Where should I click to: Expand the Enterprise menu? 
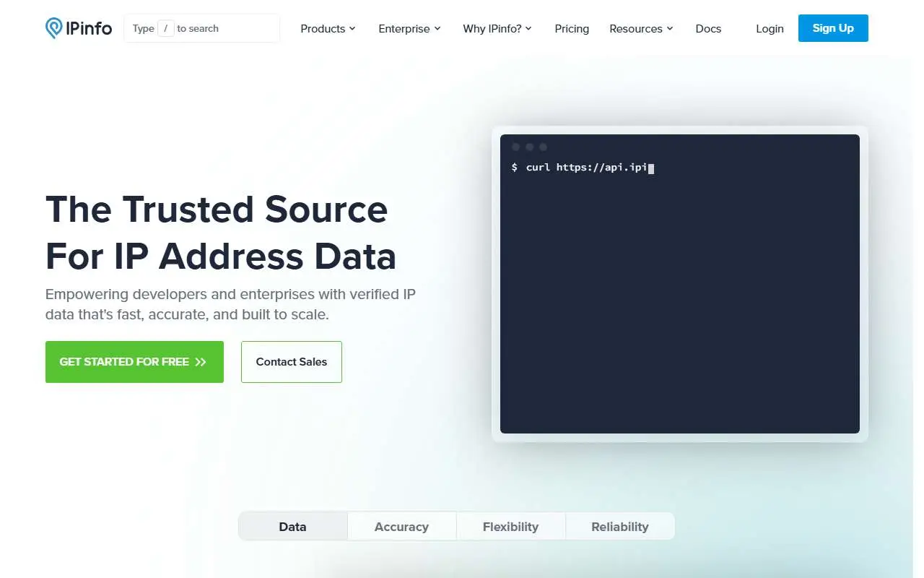coord(409,29)
